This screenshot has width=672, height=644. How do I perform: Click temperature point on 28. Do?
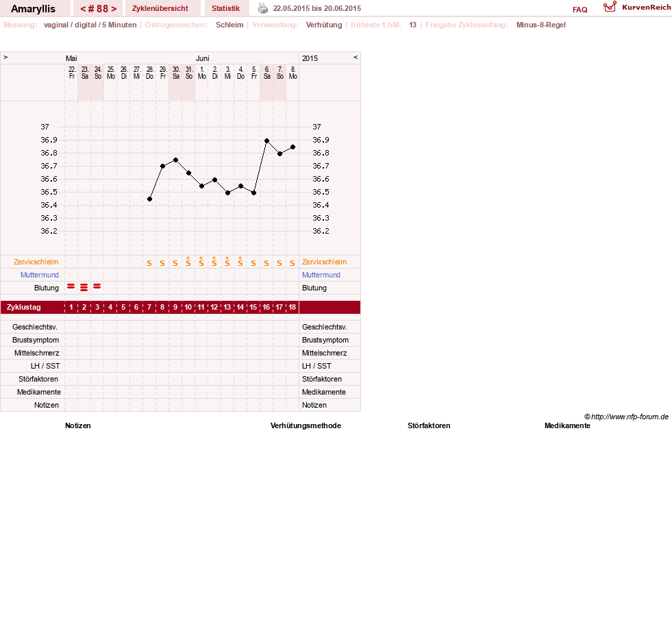tap(149, 199)
